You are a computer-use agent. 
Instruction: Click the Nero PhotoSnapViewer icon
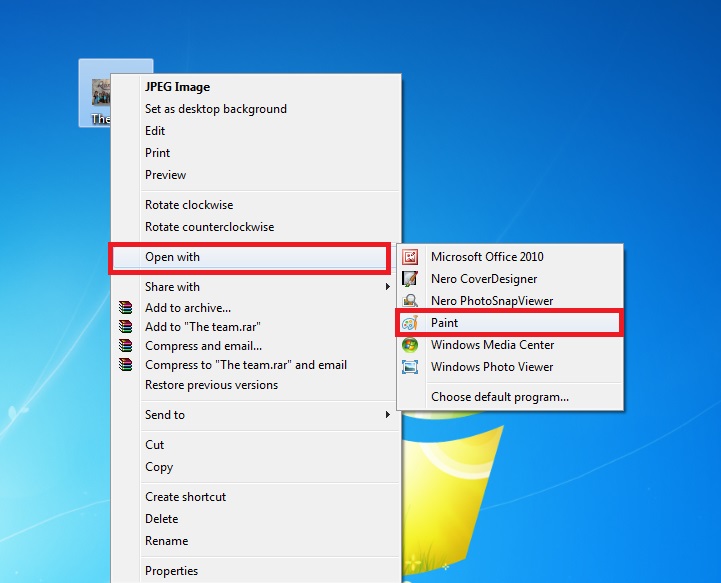pyautogui.click(x=409, y=301)
